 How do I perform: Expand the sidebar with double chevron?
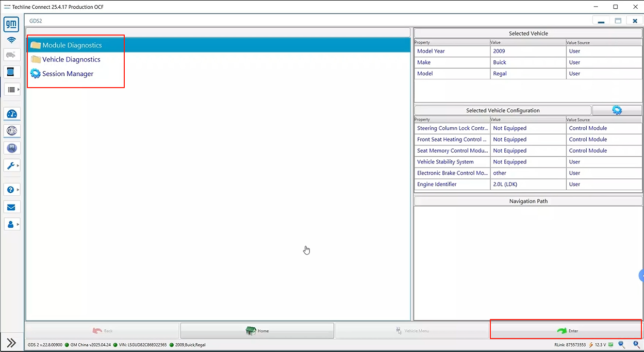click(x=11, y=343)
